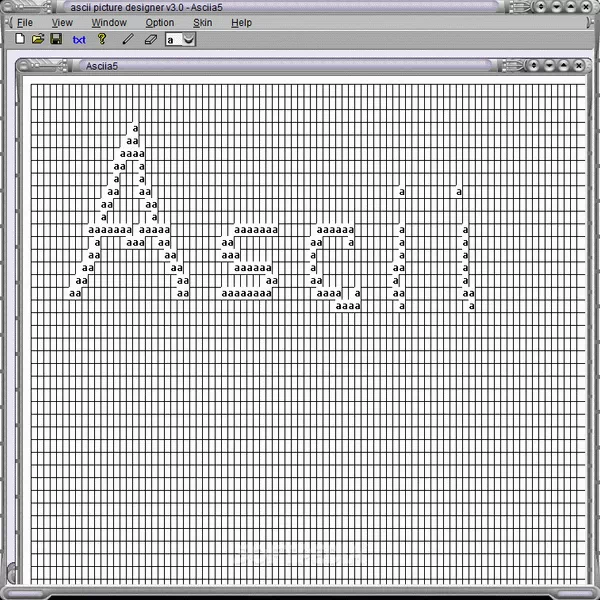
Task: Expand the drawing character dropdown arrow
Action: coord(188,39)
